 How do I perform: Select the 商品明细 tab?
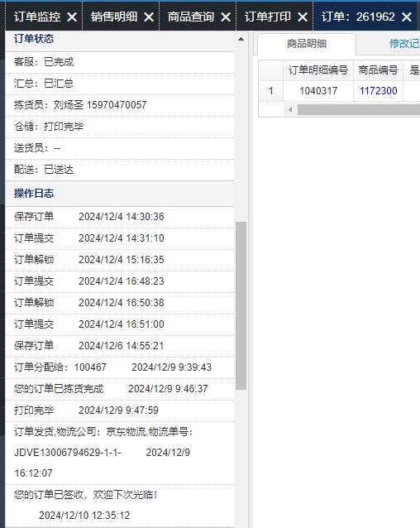(x=307, y=44)
